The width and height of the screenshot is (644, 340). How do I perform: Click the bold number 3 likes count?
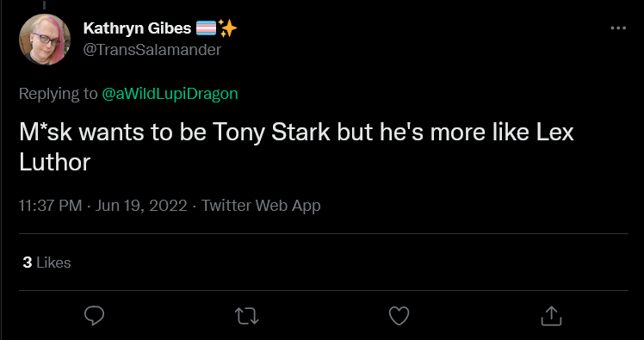(x=28, y=263)
